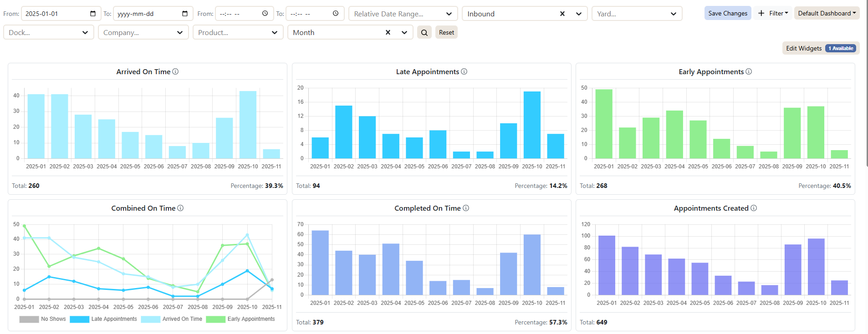
Task: Click 2025-10 bar in Late Appointments
Action: tap(532, 125)
